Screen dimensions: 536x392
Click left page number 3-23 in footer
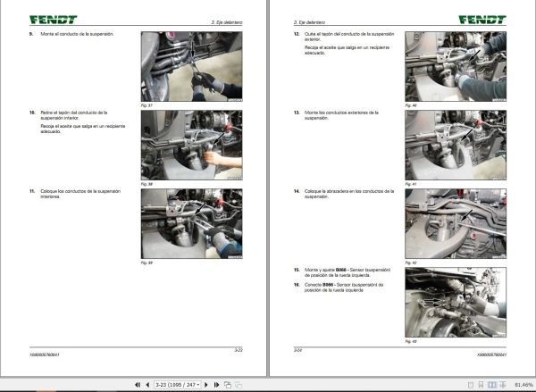pos(239,350)
